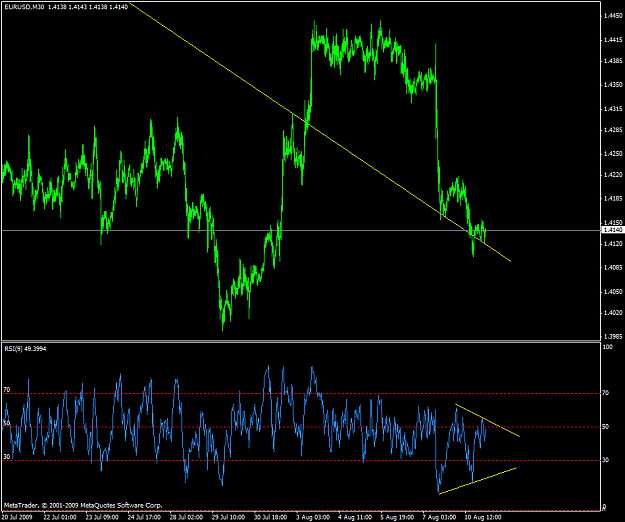The width and height of the screenshot is (625, 522).
Task: Click the 4 Aug 11:00 time label
Action: pyautogui.click(x=356, y=517)
